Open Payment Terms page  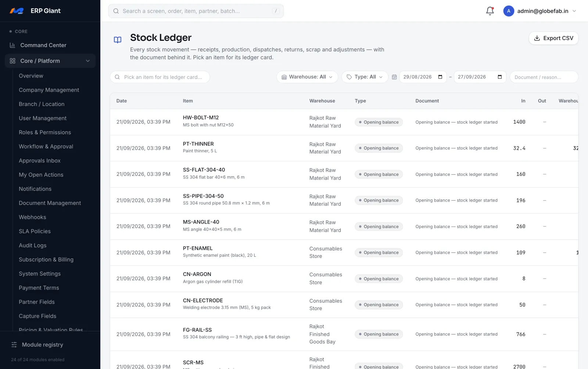coord(39,288)
